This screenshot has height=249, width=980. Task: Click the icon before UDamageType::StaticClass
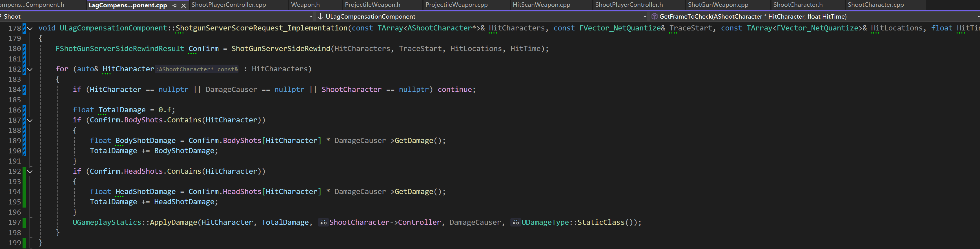515,222
